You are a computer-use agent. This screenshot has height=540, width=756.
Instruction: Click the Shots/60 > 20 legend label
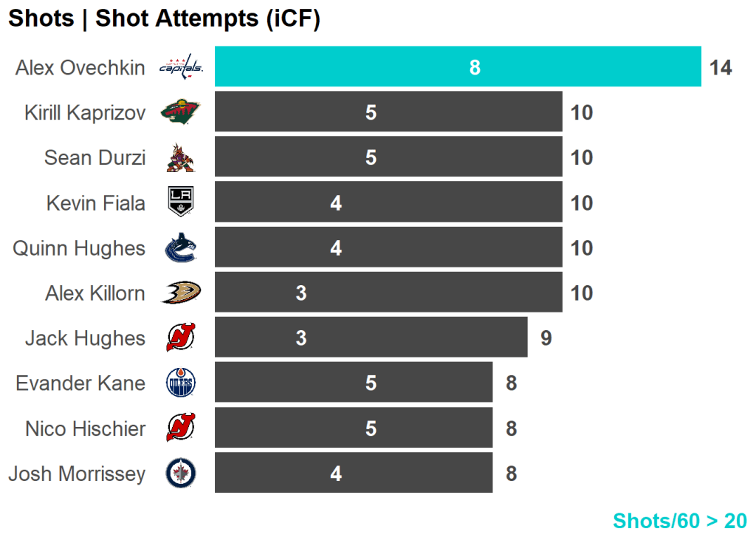tap(679, 521)
